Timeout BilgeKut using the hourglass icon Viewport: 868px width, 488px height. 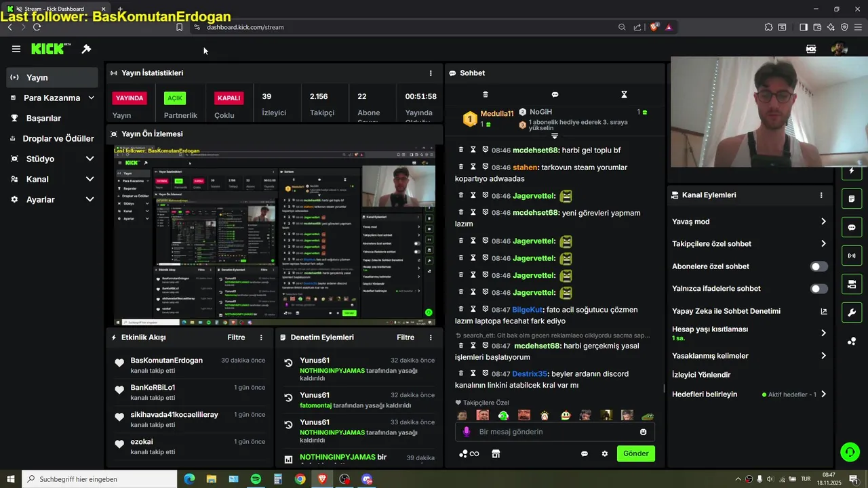tap(473, 309)
